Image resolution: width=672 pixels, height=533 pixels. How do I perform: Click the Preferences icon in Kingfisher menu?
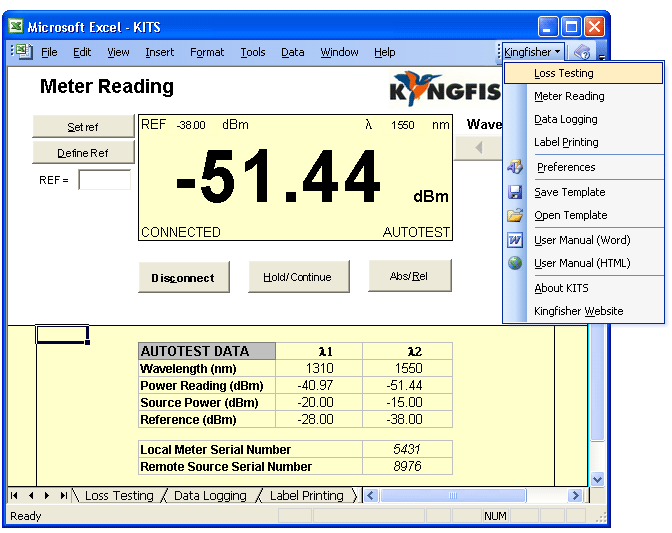515,167
